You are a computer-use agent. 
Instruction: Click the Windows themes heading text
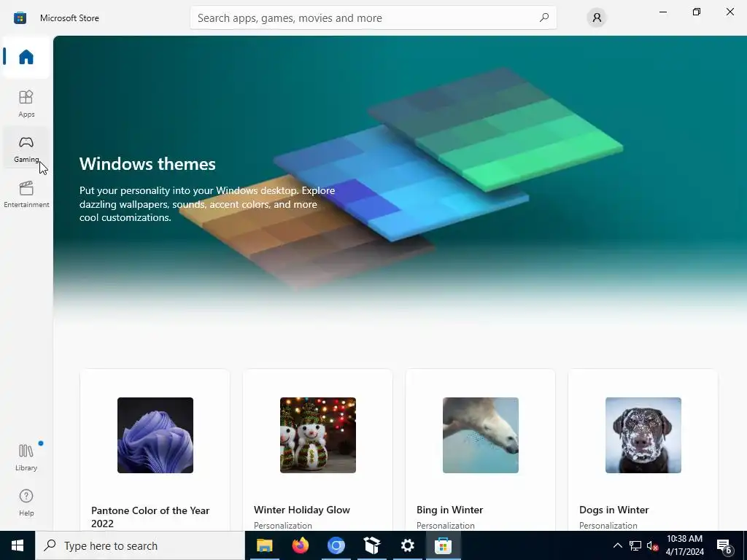(147, 164)
